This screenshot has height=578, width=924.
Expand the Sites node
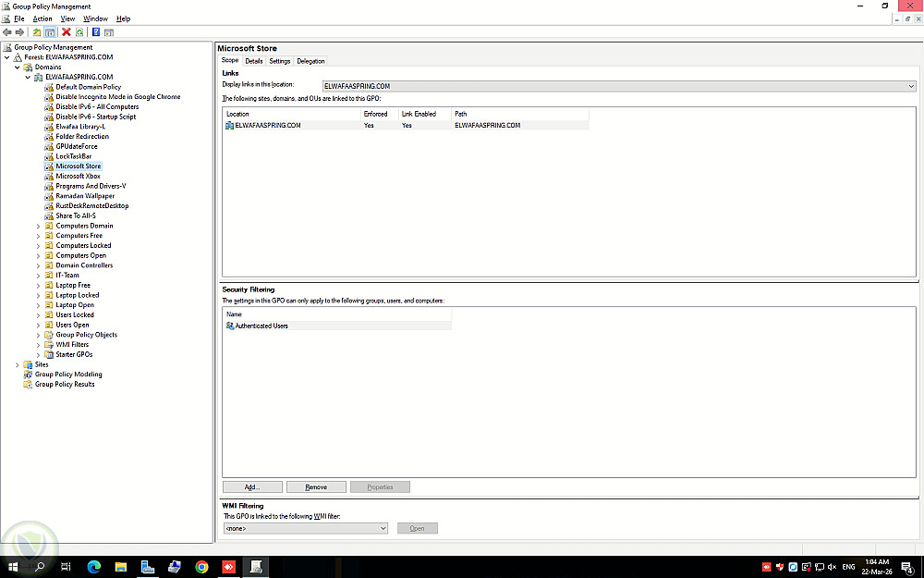coord(17,364)
